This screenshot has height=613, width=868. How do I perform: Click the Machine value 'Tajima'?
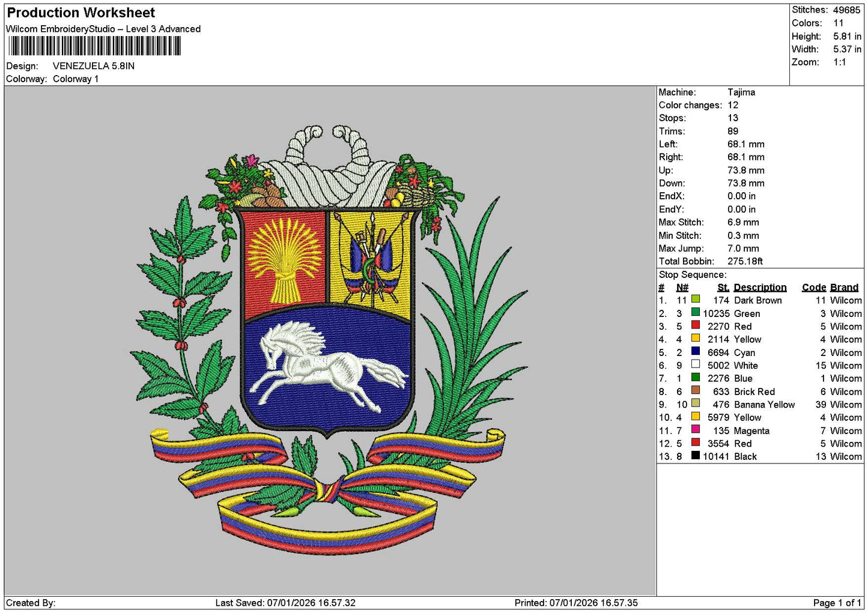point(741,92)
